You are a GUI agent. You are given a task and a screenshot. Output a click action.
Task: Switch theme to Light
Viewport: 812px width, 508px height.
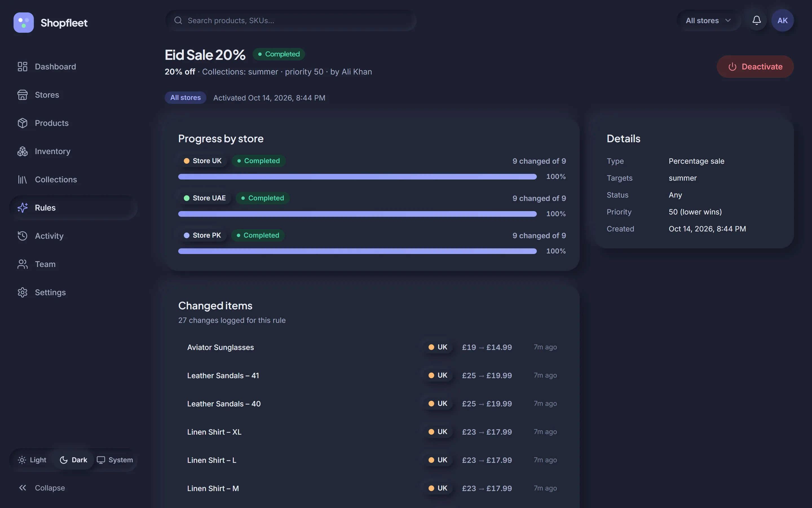pyautogui.click(x=32, y=460)
